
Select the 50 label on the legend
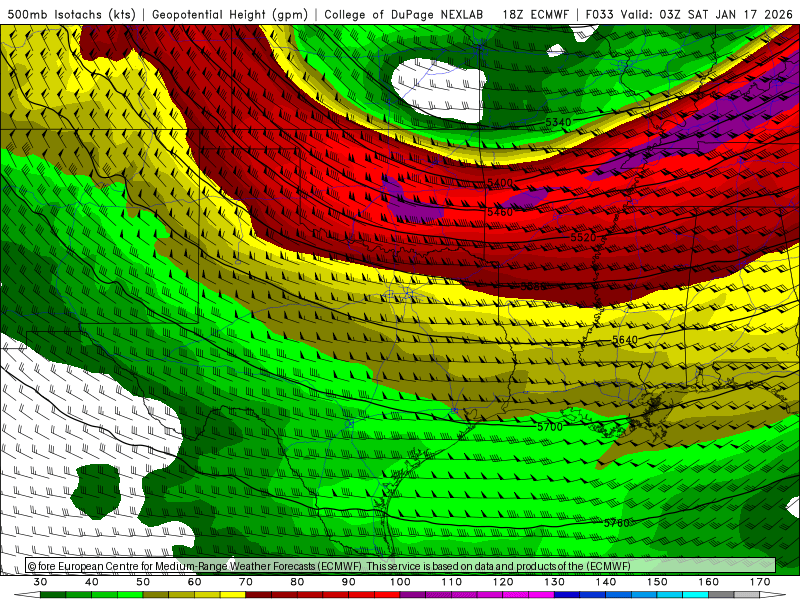[x=143, y=582]
